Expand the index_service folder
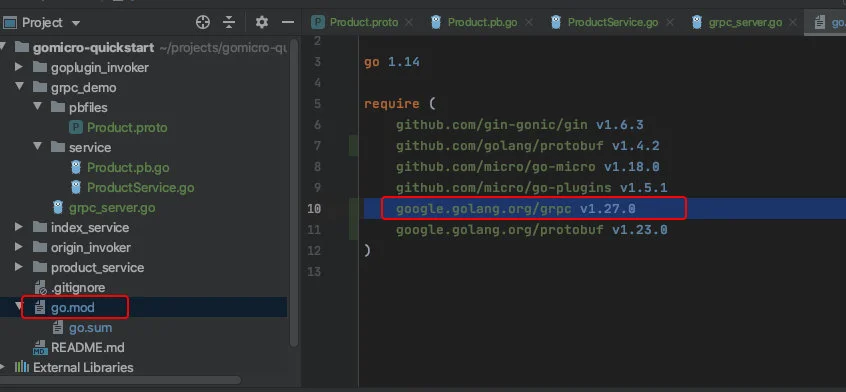The height and width of the screenshot is (392, 846). [x=19, y=227]
